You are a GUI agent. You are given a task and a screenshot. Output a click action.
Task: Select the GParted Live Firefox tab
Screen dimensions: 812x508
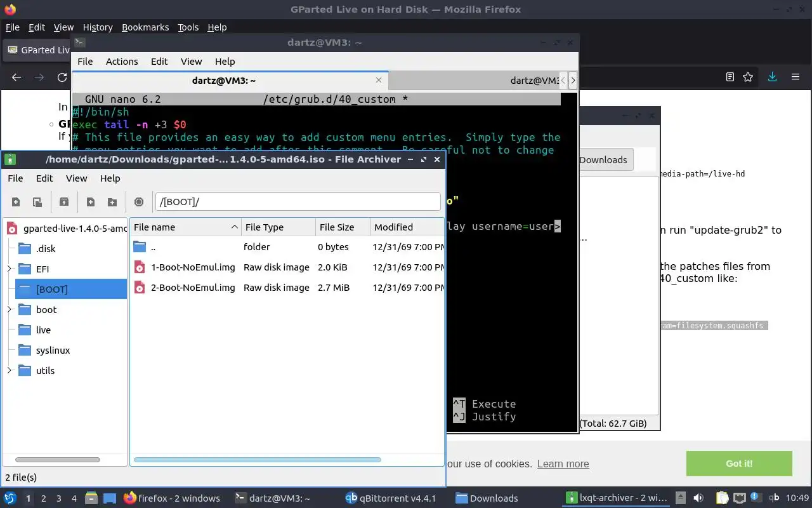click(38, 50)
